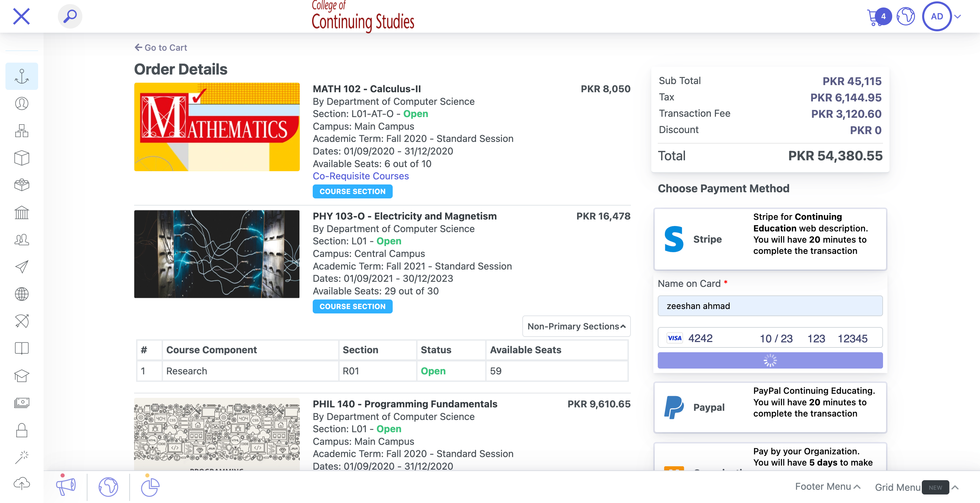
Task: Click the Mathematics course thumbnail
Action: tap(217, 127)
